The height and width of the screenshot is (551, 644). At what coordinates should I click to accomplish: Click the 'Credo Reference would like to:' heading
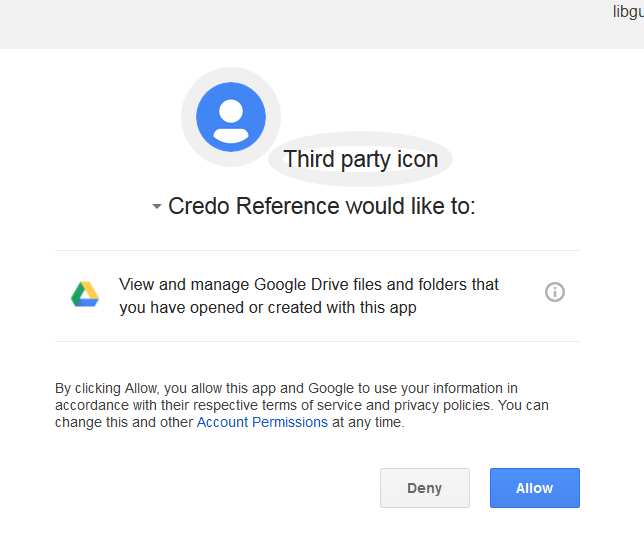tap(322, 206)
